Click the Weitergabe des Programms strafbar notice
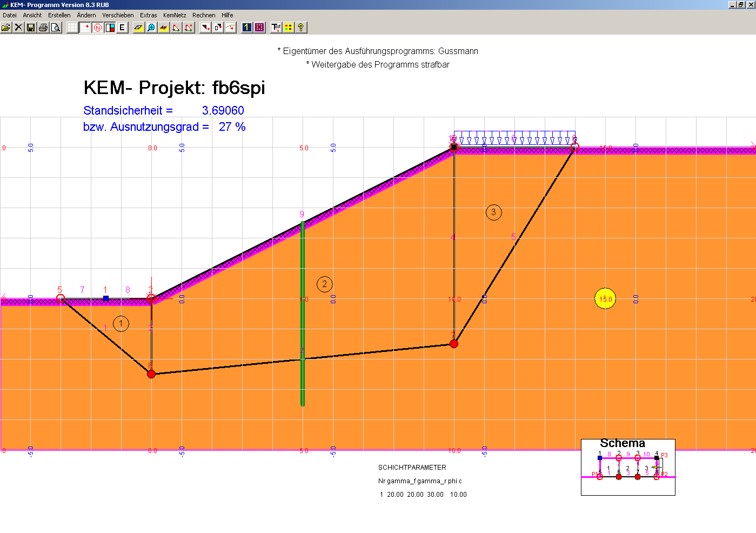Viewport: 756px width, 533px height. [x=378, y=64]
